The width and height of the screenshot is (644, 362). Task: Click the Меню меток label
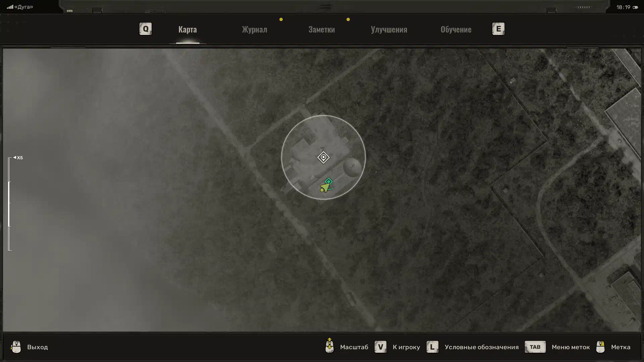coord(571,347)
